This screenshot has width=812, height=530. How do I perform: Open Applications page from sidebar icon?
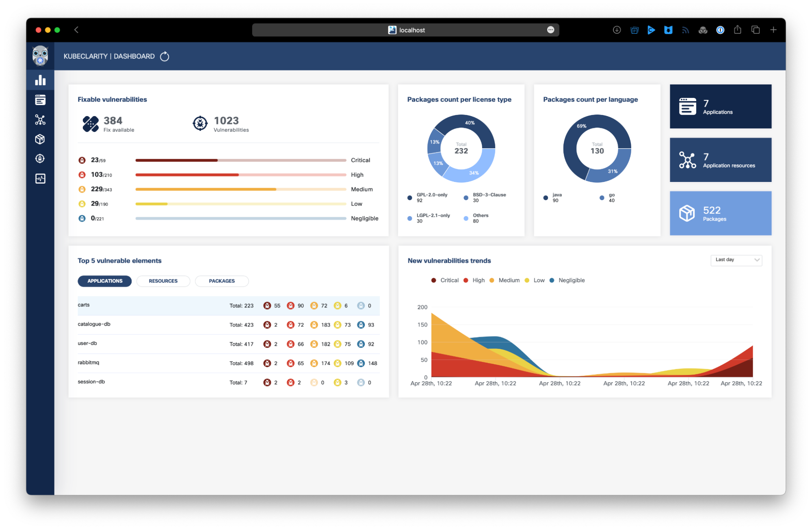pos(40,100)
